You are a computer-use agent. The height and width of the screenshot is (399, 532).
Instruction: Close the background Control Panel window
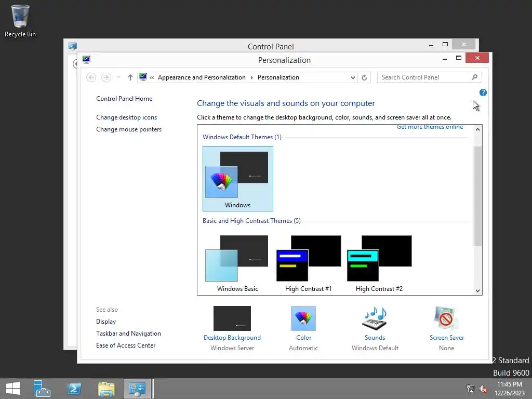tap(464, 45)
